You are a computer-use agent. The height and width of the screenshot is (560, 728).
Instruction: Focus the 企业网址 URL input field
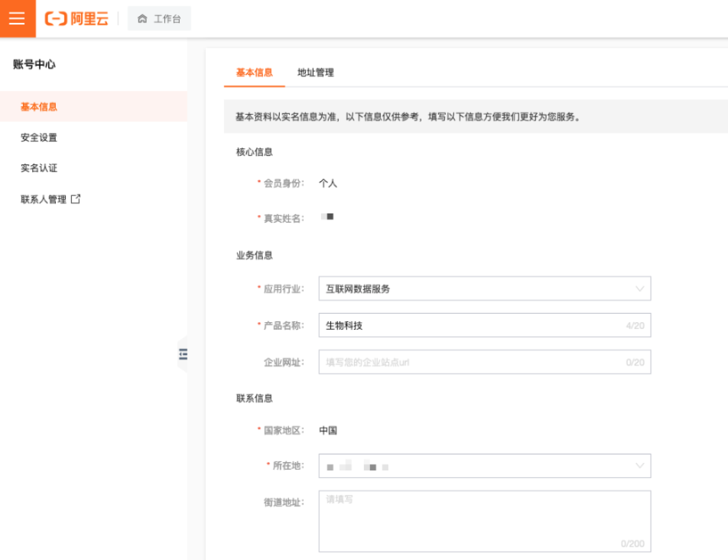click(474, 362)
